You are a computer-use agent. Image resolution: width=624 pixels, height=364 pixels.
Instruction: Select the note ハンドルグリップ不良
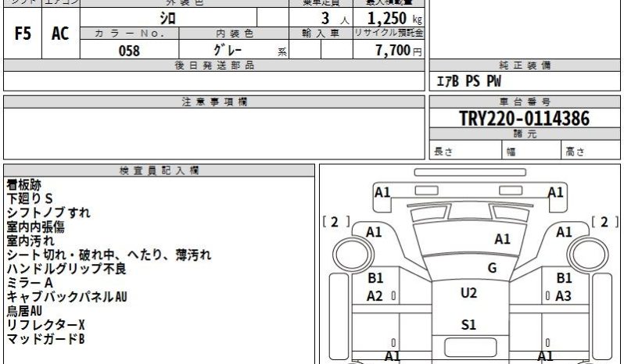66,269
